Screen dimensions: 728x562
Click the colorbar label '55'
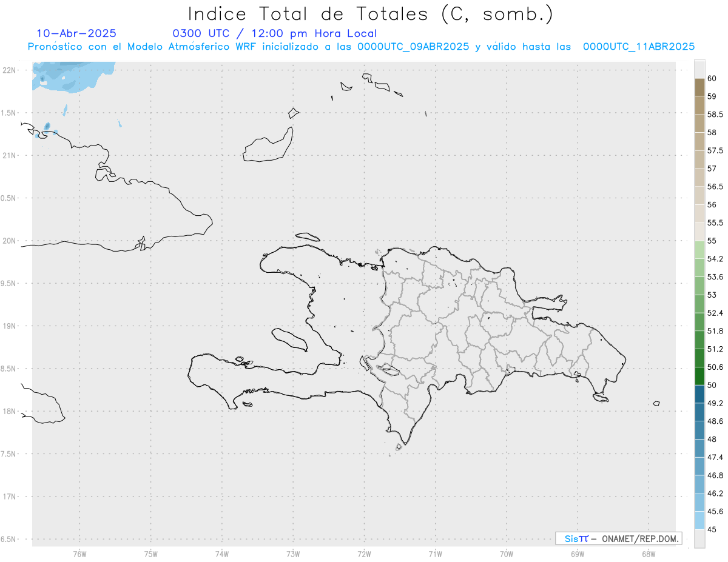[712, 241]
